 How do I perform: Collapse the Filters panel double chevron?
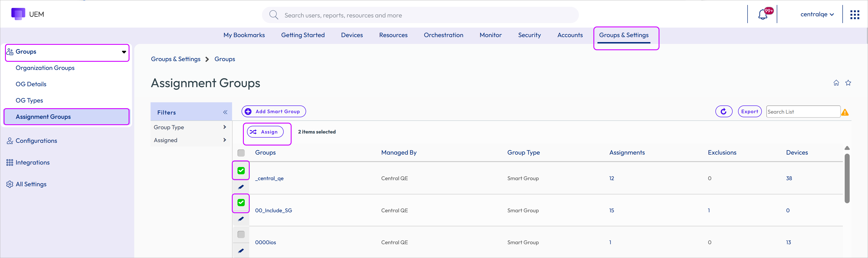(x=225, y=112)
